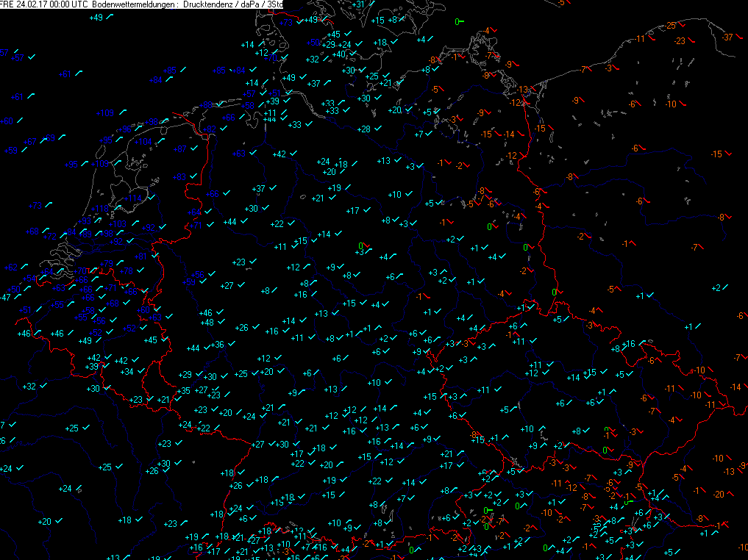The height and width of the screenshot is (560, 748).
Task: Select the +114 station value
Action: 133,198
